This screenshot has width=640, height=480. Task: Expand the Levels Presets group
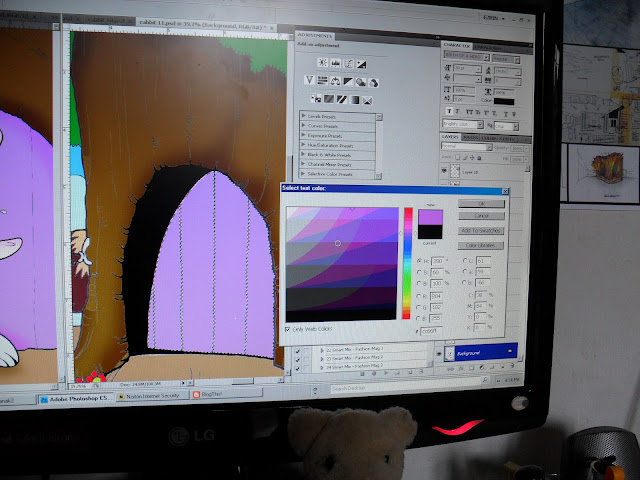coord(303,116)
